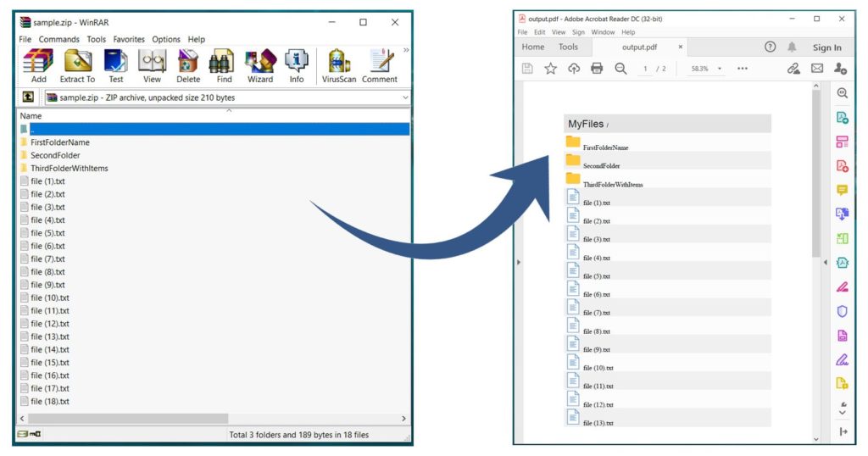Viewport: 868px width, 456px height.
Task: Click the Sign In button
Action: pos(826,47)
